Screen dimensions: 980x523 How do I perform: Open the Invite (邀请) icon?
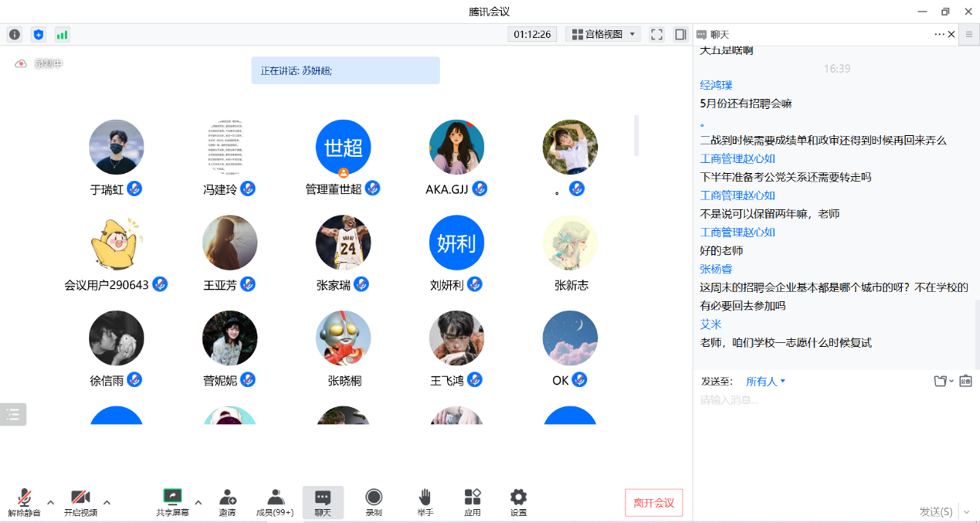(x=227, y=501)
